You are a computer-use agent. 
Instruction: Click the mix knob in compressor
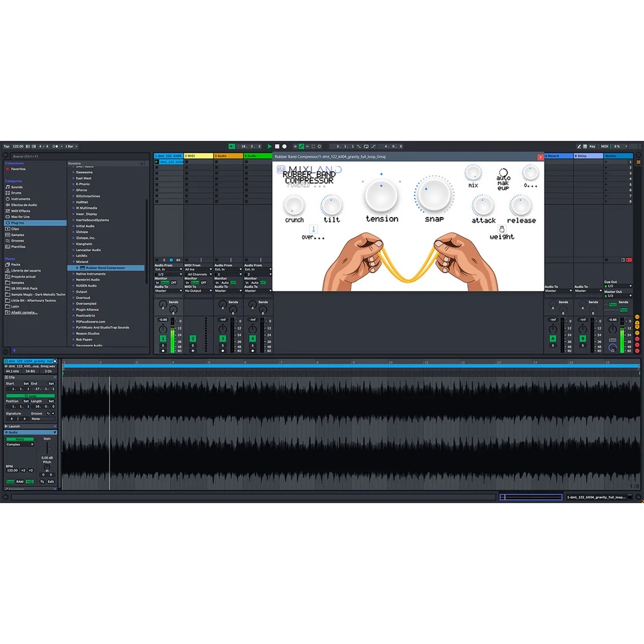pos(473,173)
